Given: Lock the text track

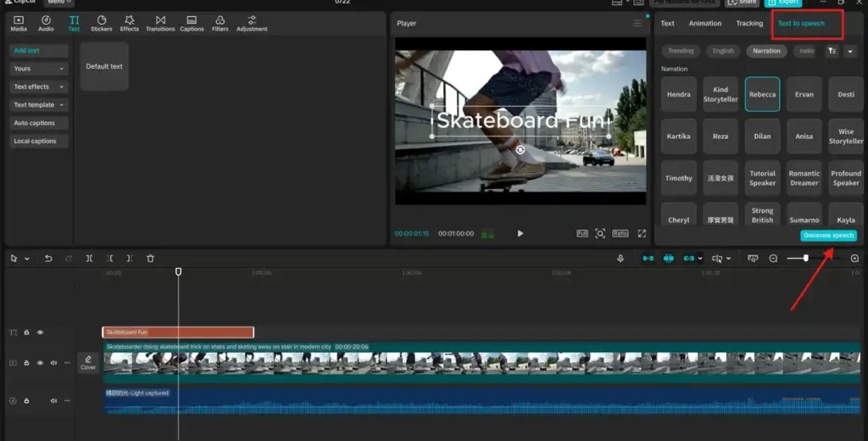Looking at the screenshot, I should (26, 332).
